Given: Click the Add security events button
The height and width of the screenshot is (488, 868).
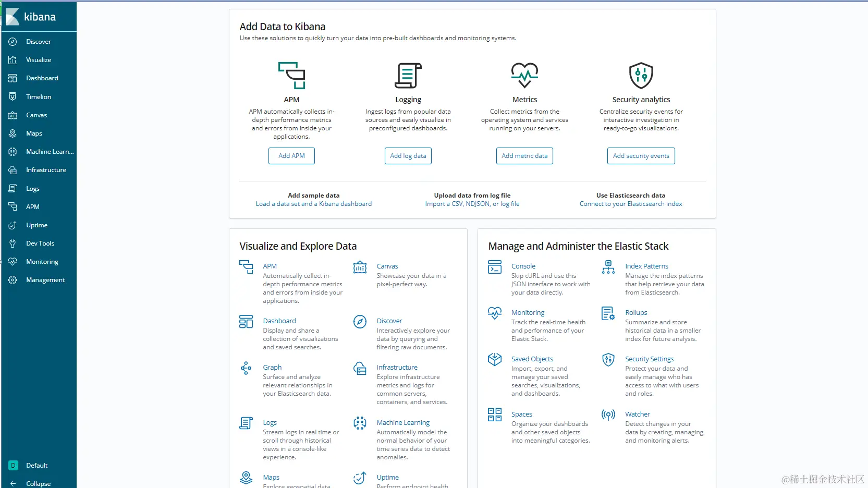Looking at the screenshot, I should [x=641, y=156].
